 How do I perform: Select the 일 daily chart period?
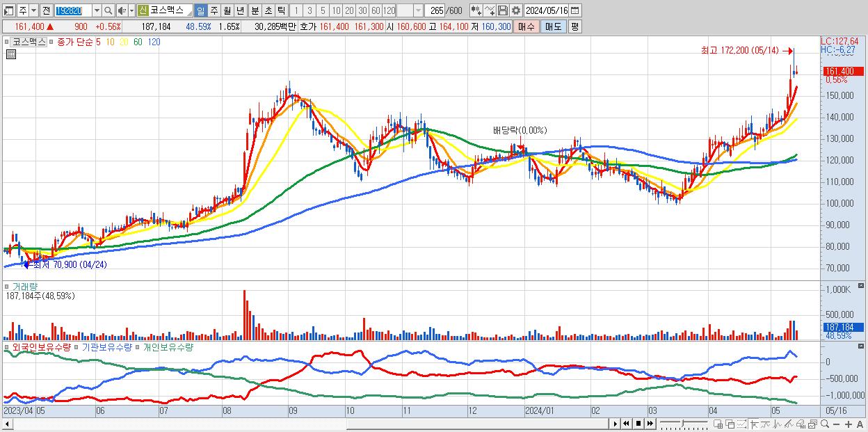[x=200, y=11]
